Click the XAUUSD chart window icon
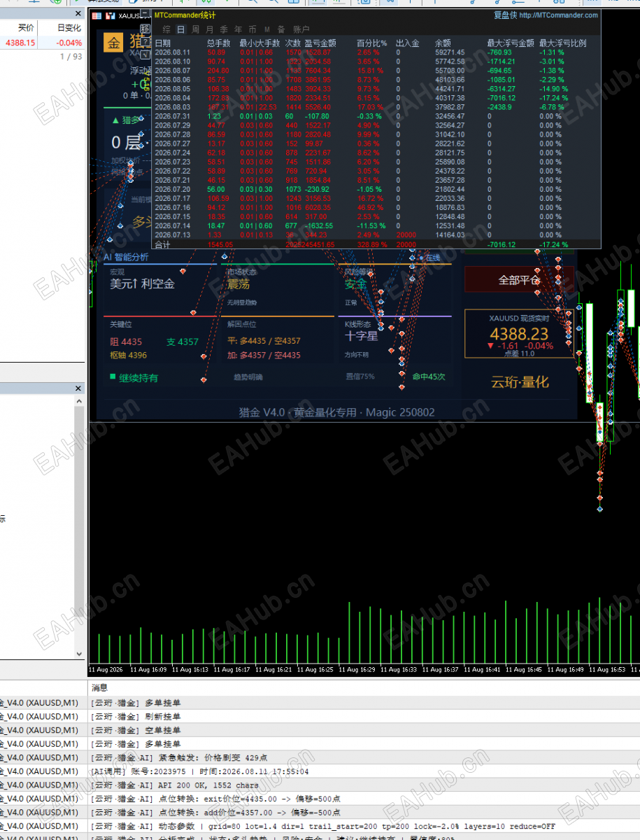 tap(97, 15)
